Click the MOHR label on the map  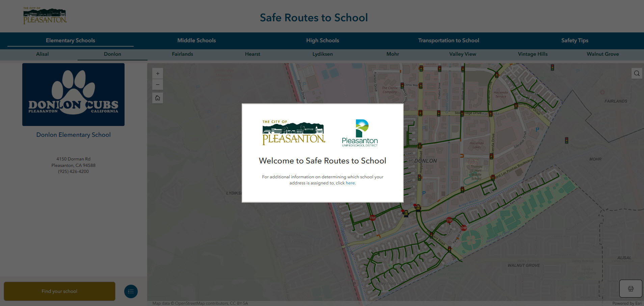[595, 159]
